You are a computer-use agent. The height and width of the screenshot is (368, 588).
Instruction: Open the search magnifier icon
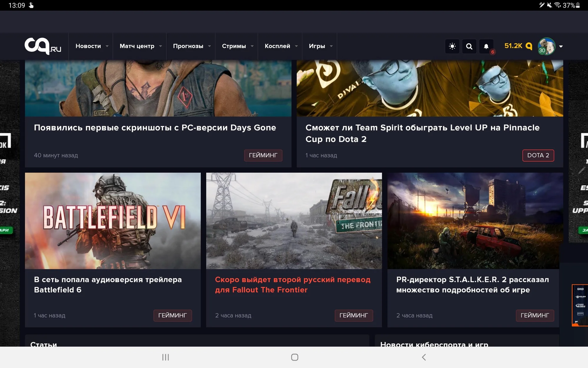469,46
